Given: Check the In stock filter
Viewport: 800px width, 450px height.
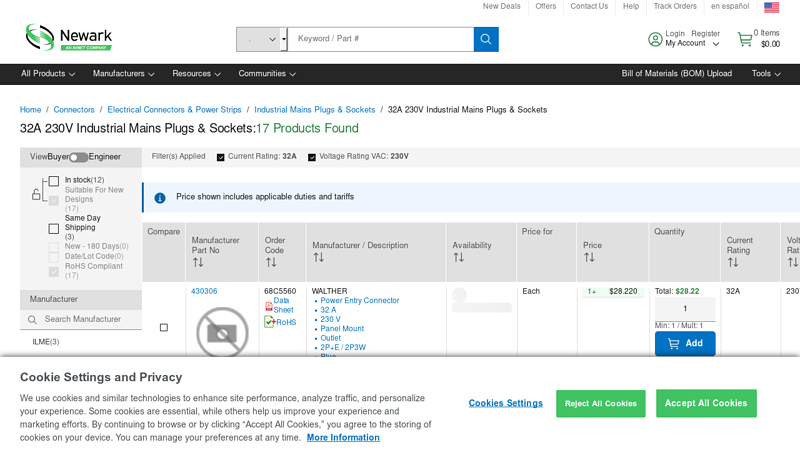Looking at the screenshot, I should tap(54, 181).
